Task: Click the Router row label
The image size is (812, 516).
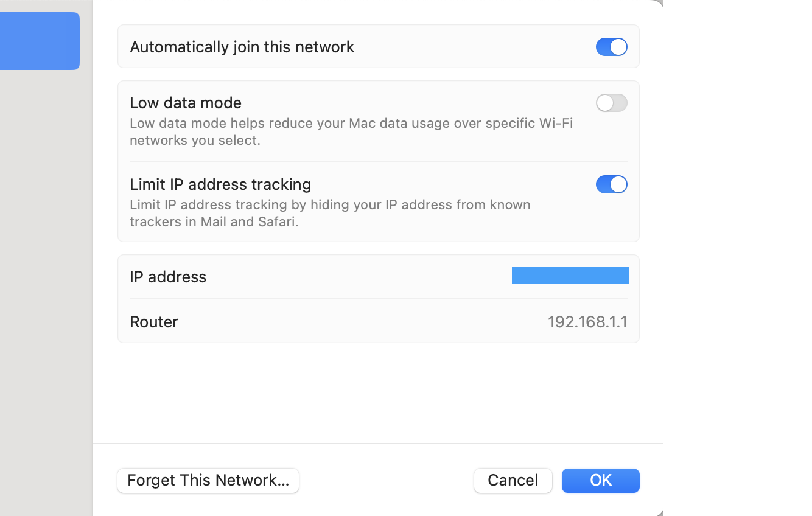Action: pyautogui.click(x=154, y=321)
